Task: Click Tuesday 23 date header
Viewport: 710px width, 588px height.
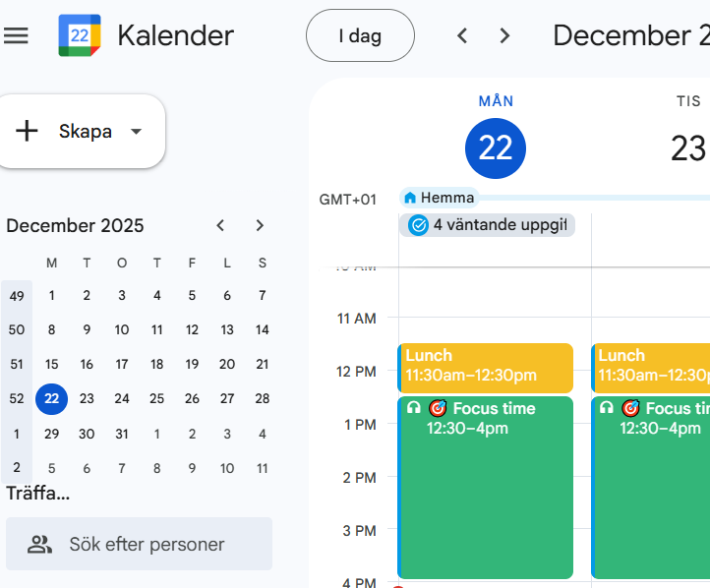Action: 688,148
